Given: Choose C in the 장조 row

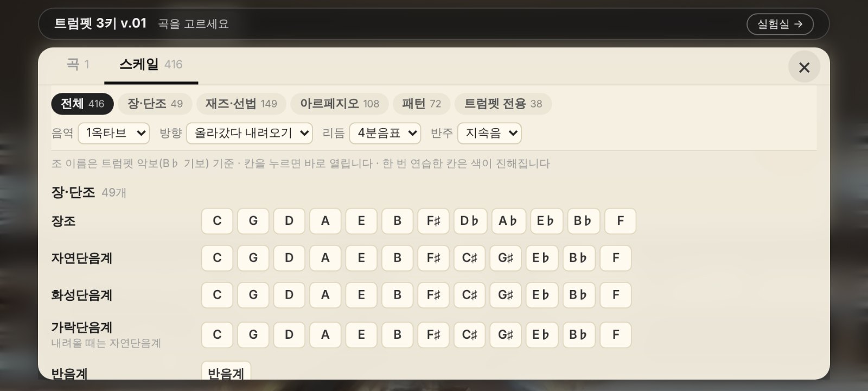Looking at the screenshot, I should pos(217,221).
